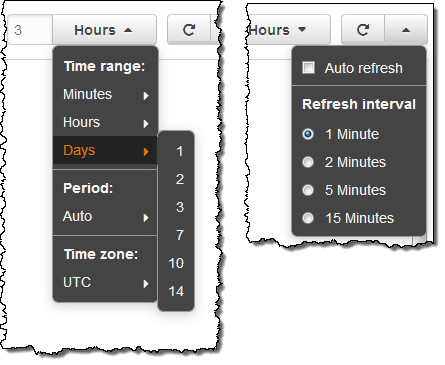Viewport: 445px width, 365px height.
Task: Expand the UTC time zone submenu arrow
Action: click(146, 284)
